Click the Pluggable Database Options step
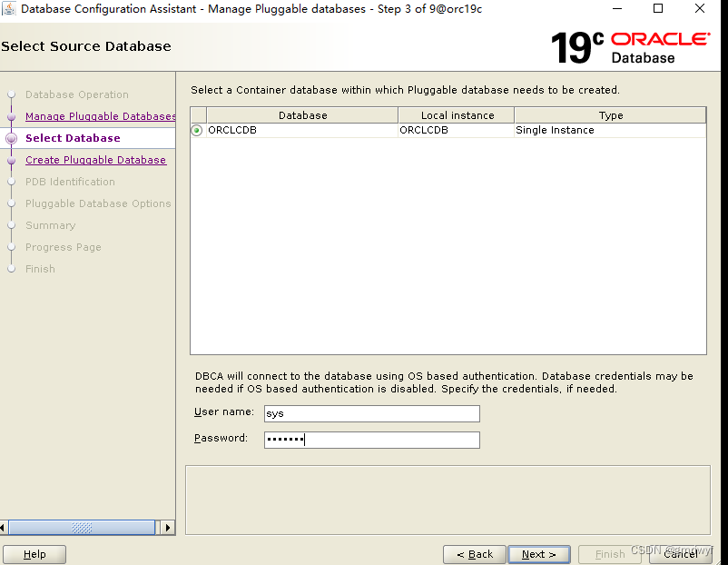This screenshot has width=728, height=565. point(98,203)
